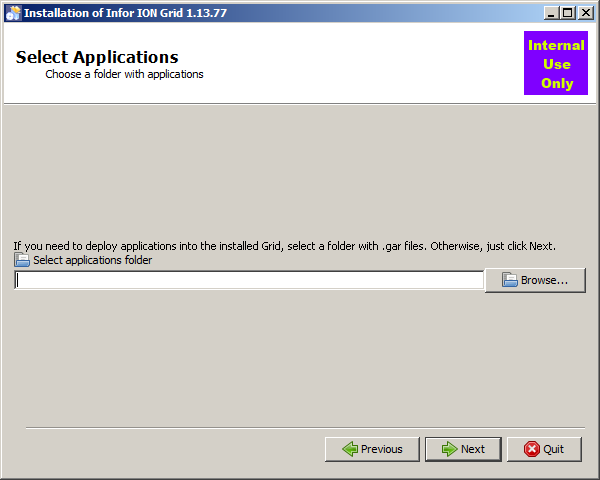This screenshot has width=600, height=480.
Task: Focus the applications folder path field
Action: (248, 281)
